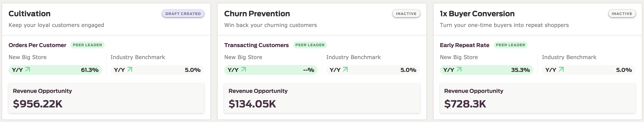
Task: Click the Y/Y arrow in Churn Prevention store metric
Action: tap(243, 69)
